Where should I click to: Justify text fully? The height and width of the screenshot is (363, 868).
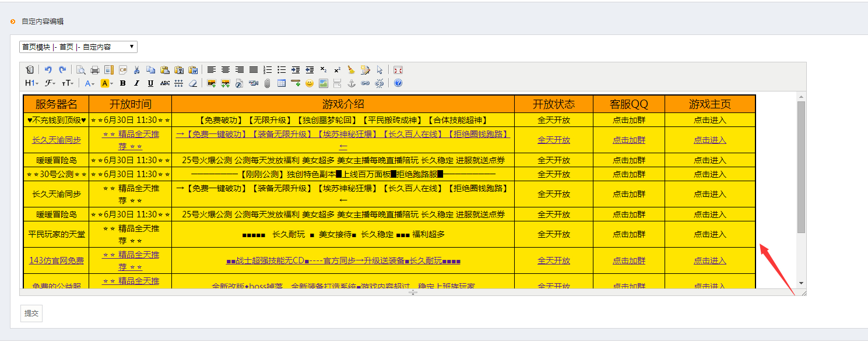click(254, 69)
